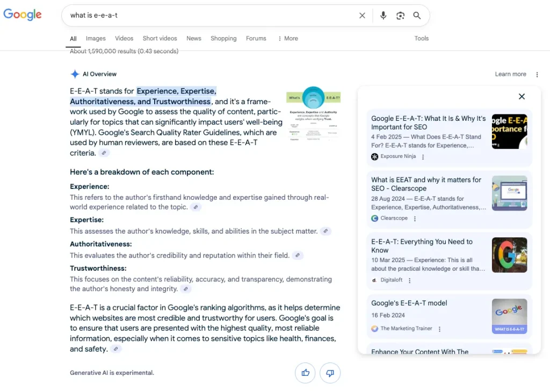The image size is (550, 392).
Task: Switch to the Forums tab
Action: (256, 38)
